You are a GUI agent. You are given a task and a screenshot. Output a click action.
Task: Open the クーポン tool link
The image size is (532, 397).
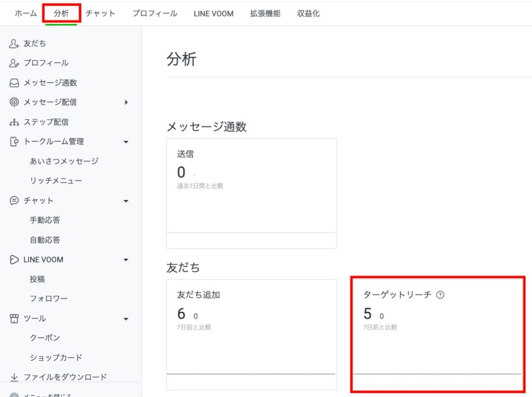point(45,338)
